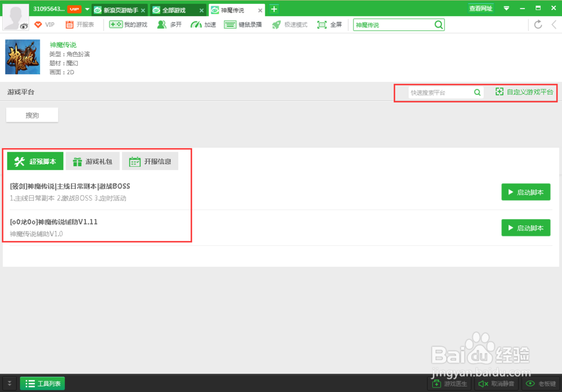Add a new tab with the plus button
The height and width of the screenshot is (392, 562).
(x=274, y=10)
